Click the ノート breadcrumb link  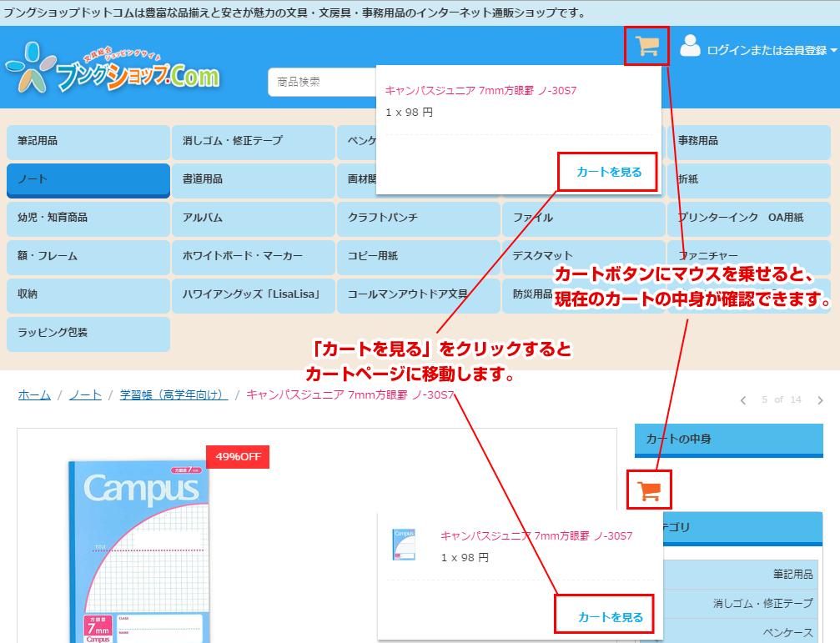point(85,395)
